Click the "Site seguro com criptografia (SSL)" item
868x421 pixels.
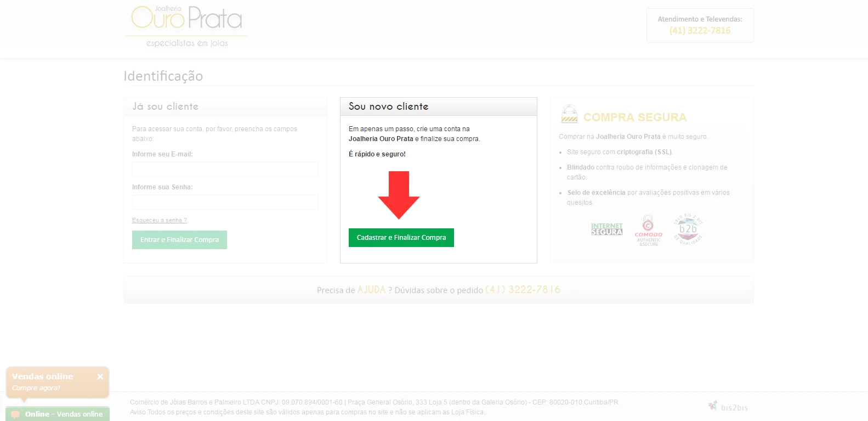point(620,152)
